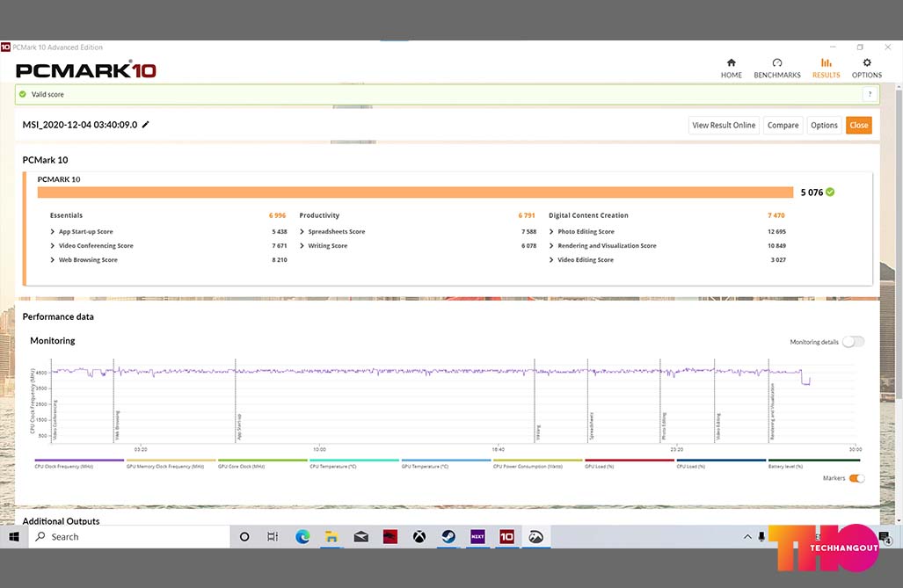The image size is (903, 588).
Task: Click the Options button beside Compare
Action: click(824, 125)
